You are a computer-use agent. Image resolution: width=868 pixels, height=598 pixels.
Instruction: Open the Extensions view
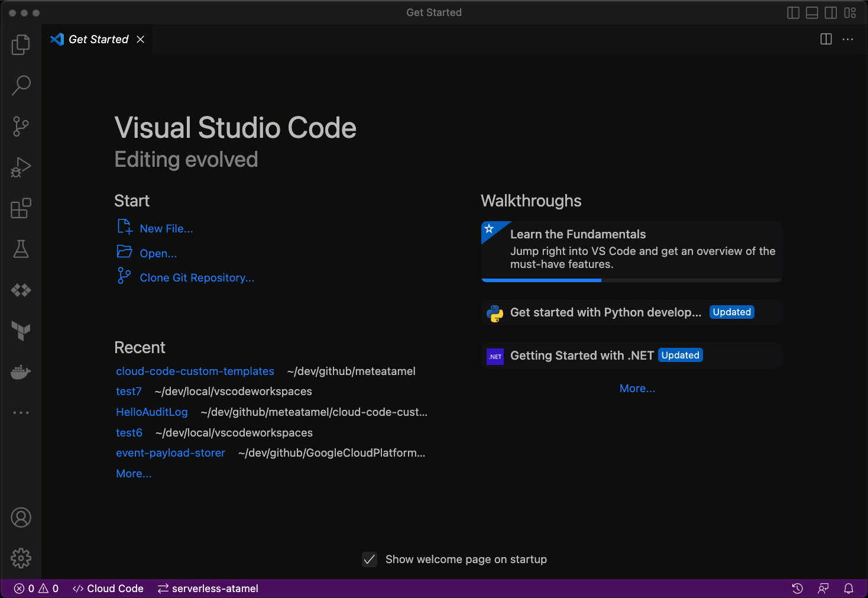tap(21, 208)
